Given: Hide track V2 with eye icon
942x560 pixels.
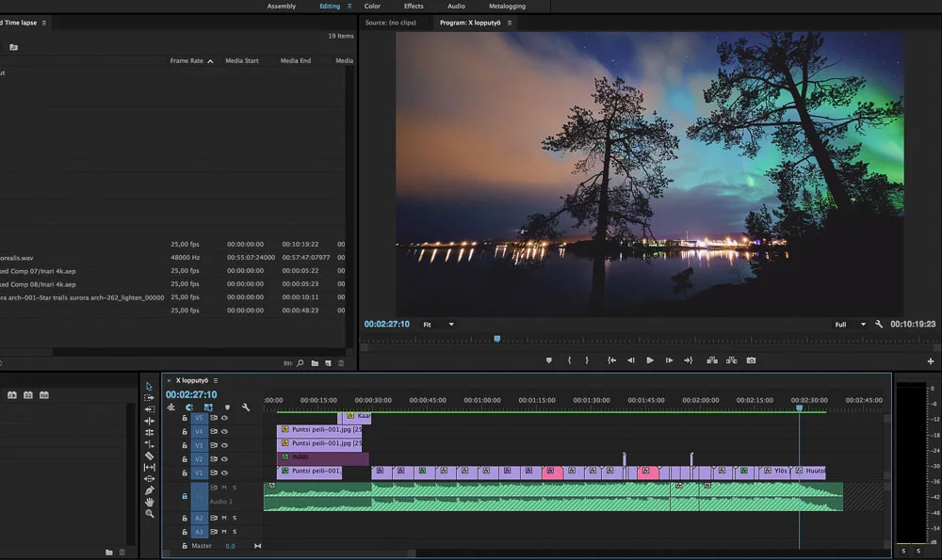Looking at the screenshot, I should (224, 459).
